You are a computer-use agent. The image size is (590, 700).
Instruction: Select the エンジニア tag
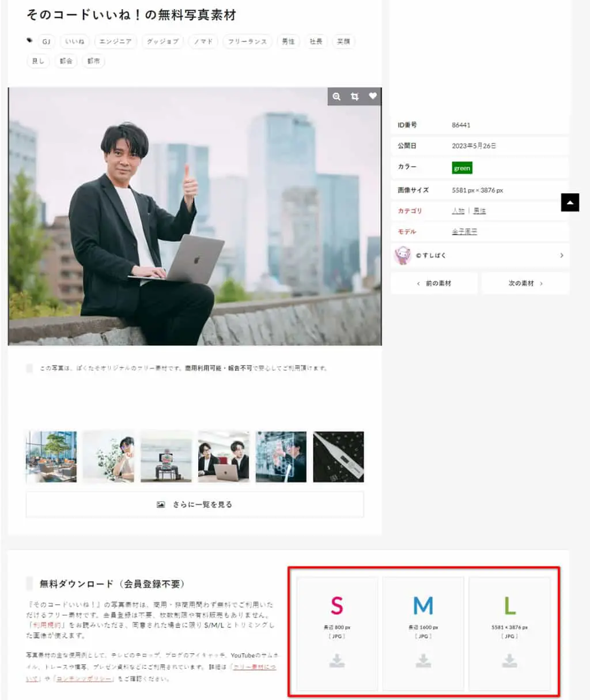(x=115, y=42)
